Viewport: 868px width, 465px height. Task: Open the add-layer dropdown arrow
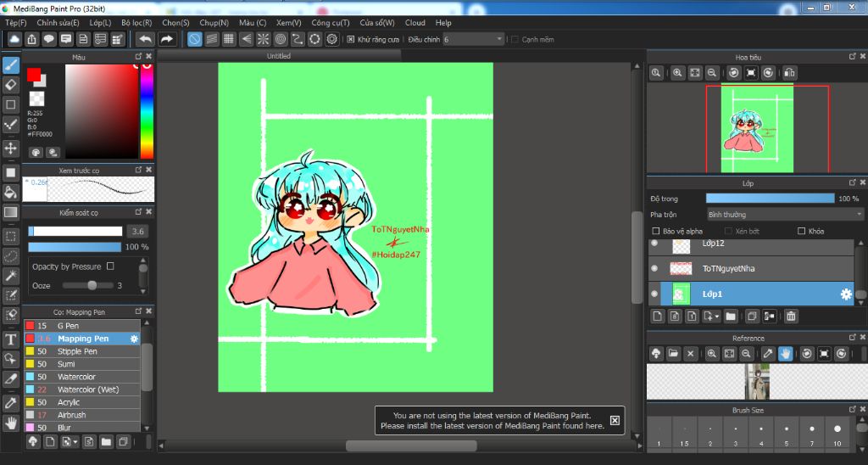coord(717,317)
